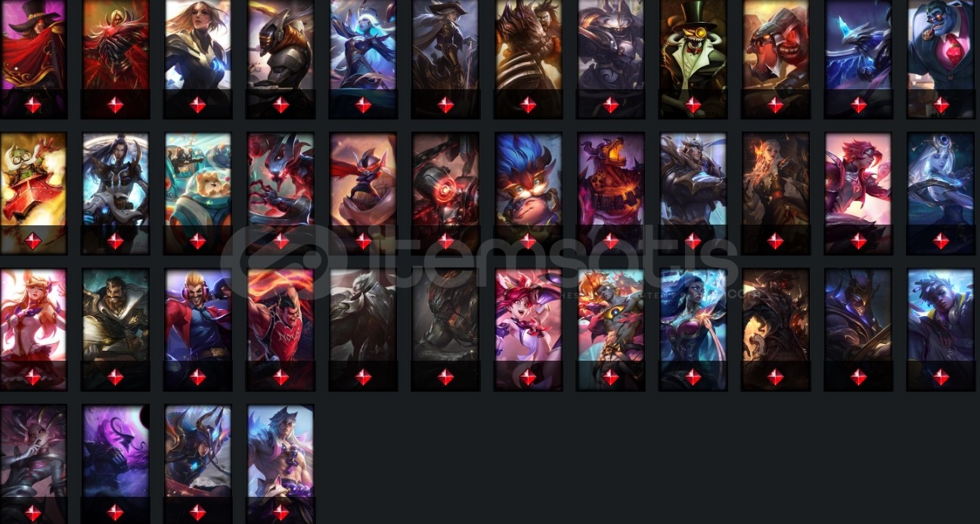Image resolution: width=980 pixels, height=524 pixels.
Task: Click red gem under pink-pigtailed girl skin
Action: coord(528,377)
